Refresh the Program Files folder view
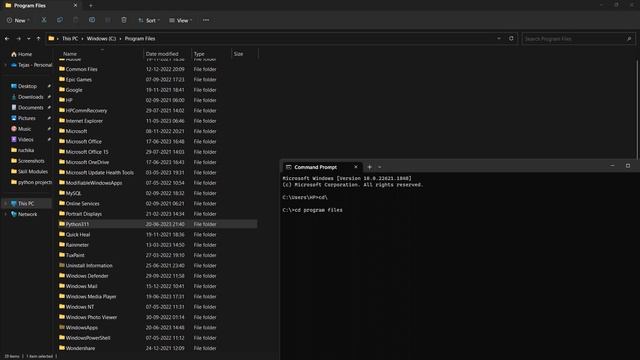The height and width of the screenshot is (360, 640). 511,38
